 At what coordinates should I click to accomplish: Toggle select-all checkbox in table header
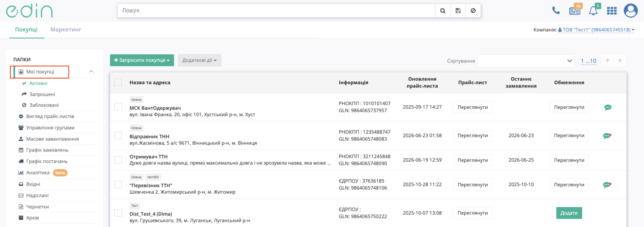[x=118, y=82]
